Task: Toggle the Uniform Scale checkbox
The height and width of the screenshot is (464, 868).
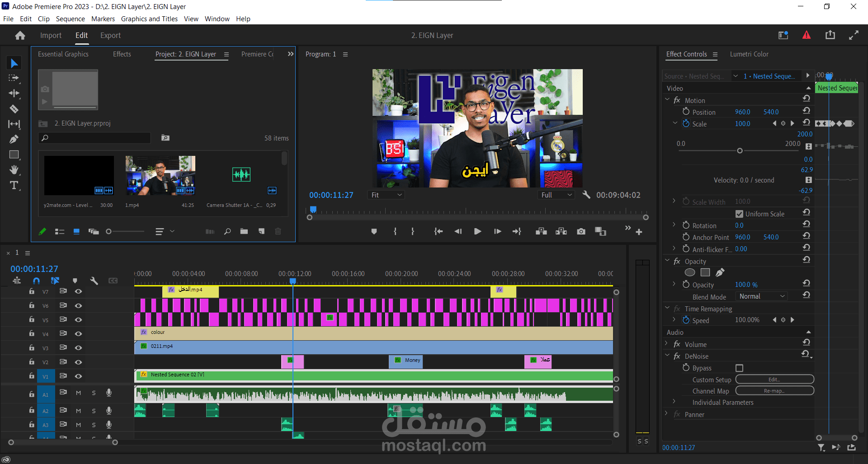Action: (x=739, y=214)
